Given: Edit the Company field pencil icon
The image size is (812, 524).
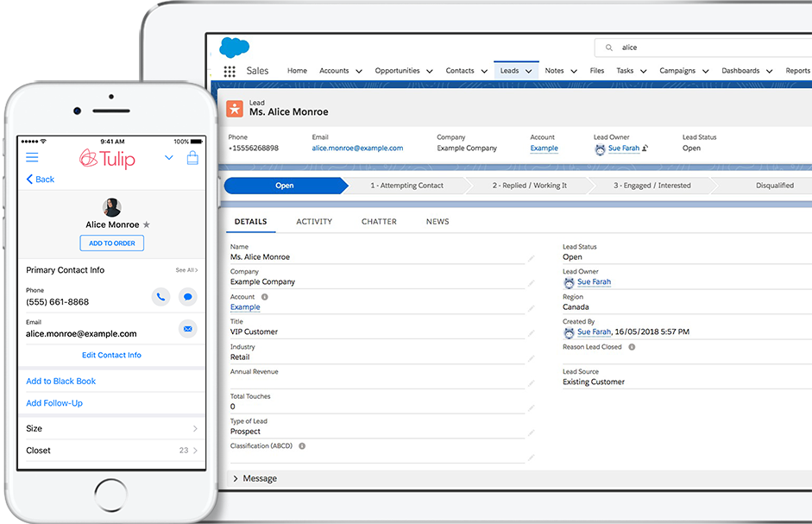Looking at the screenshot, I should click(532, 283).
